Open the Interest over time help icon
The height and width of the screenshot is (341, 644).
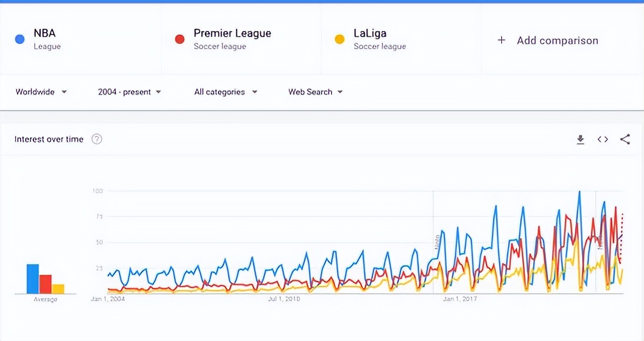point(97,139)
